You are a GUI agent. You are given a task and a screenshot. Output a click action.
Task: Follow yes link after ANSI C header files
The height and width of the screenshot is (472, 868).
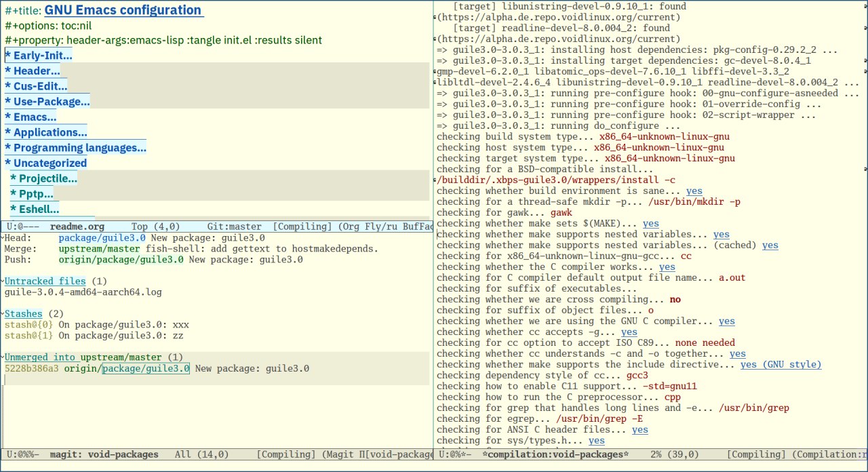[x=640, y=430]
